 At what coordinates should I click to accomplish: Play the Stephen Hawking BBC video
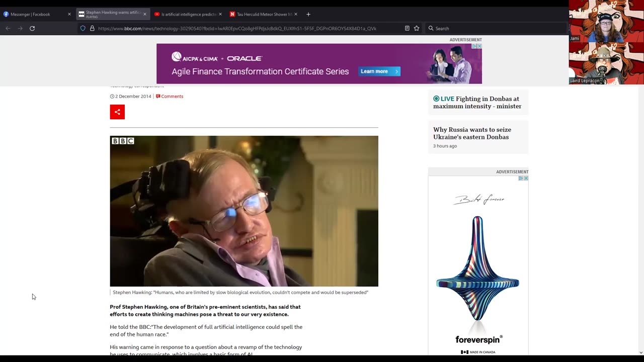pyautogui.click(x=244, y=211)
